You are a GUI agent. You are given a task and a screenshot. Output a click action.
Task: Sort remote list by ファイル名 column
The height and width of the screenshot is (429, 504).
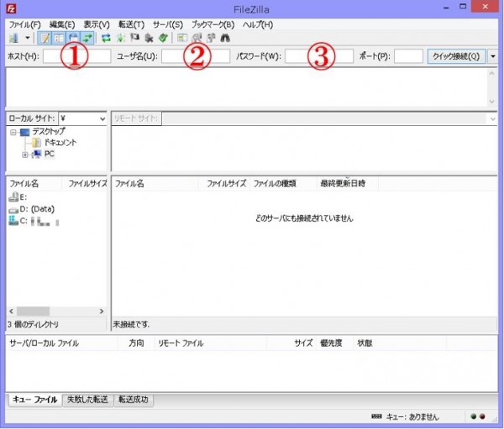[155, 184]
